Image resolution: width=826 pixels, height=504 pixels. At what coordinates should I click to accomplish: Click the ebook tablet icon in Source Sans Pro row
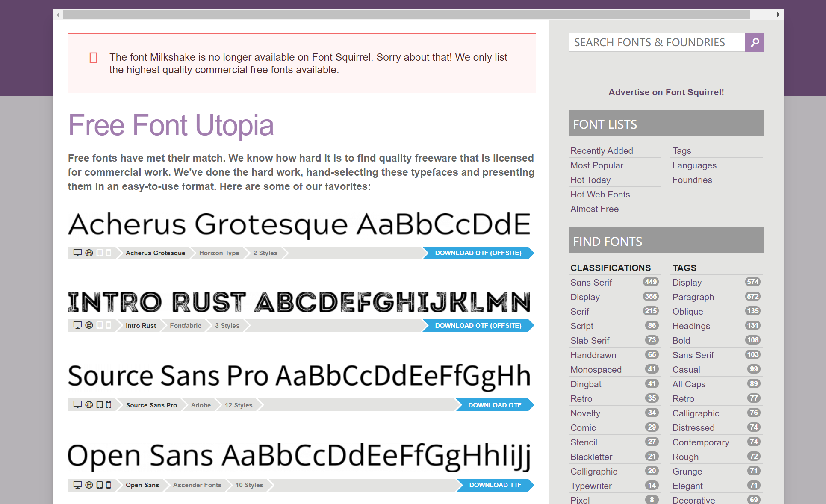click(x=100, y=404)
